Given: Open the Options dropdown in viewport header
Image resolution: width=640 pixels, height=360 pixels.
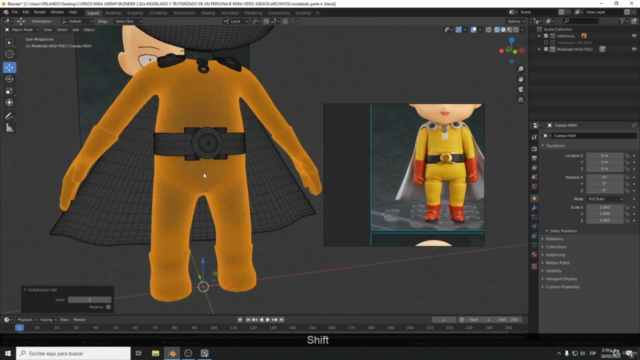Looking at the screenshot, I should pyautogui.click(x=515, y=21).
